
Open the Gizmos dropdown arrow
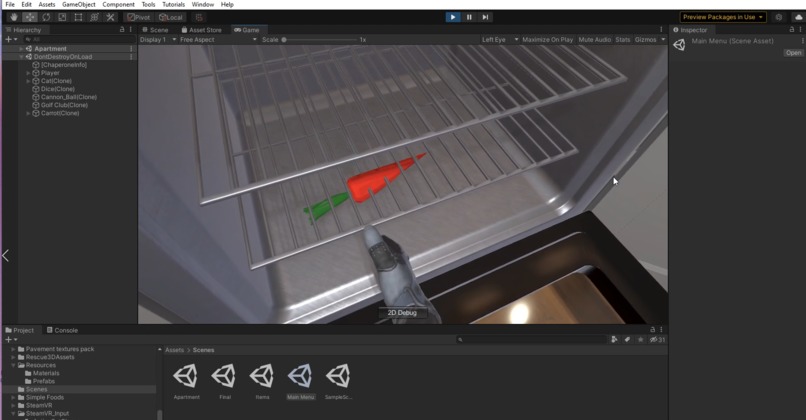point(663,40)
